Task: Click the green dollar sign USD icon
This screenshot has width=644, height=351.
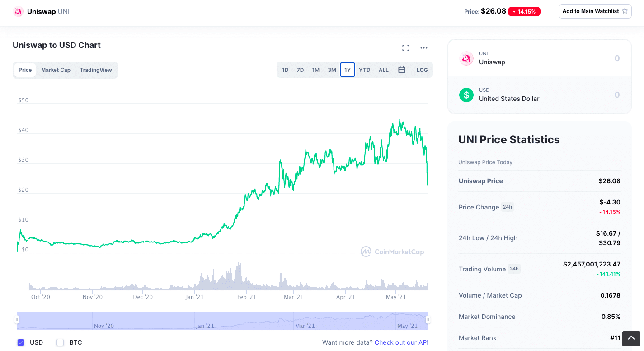Action: 466,95
